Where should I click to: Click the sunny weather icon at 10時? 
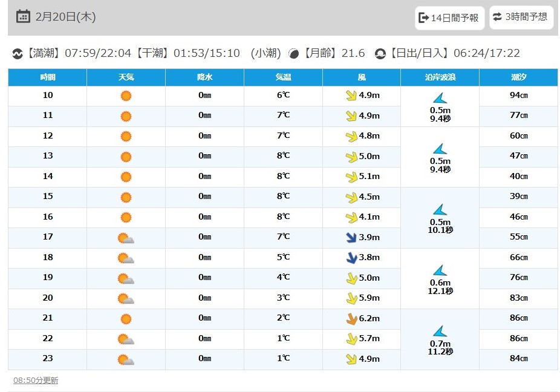[126, 96]
